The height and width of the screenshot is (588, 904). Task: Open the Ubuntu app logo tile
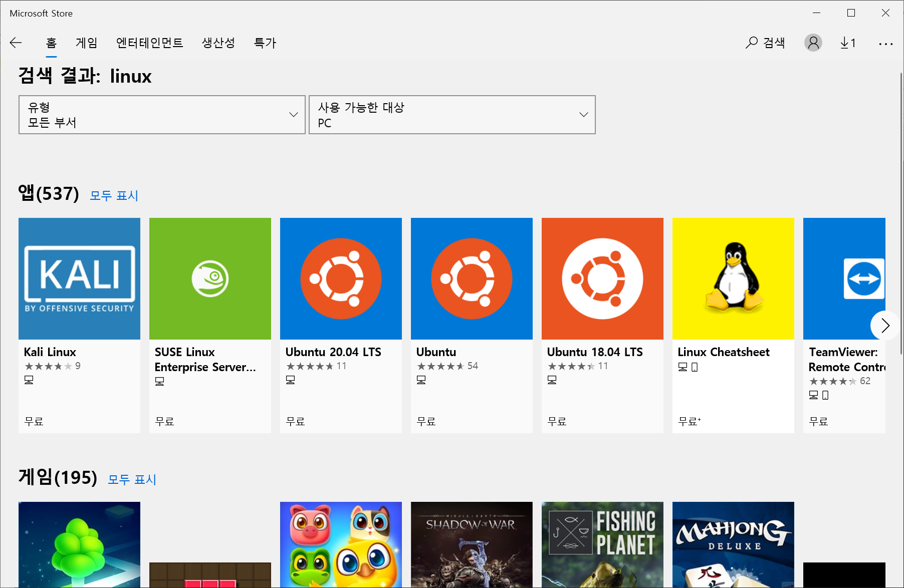[472, 278]
